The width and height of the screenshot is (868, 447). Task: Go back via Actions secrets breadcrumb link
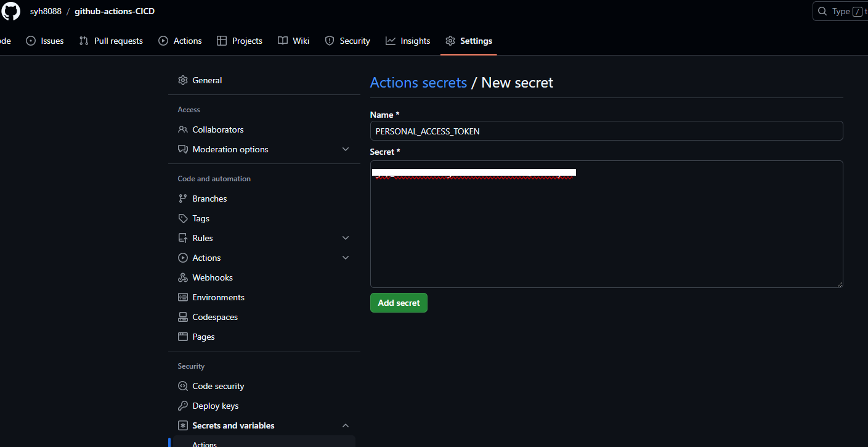click(418, 83)
